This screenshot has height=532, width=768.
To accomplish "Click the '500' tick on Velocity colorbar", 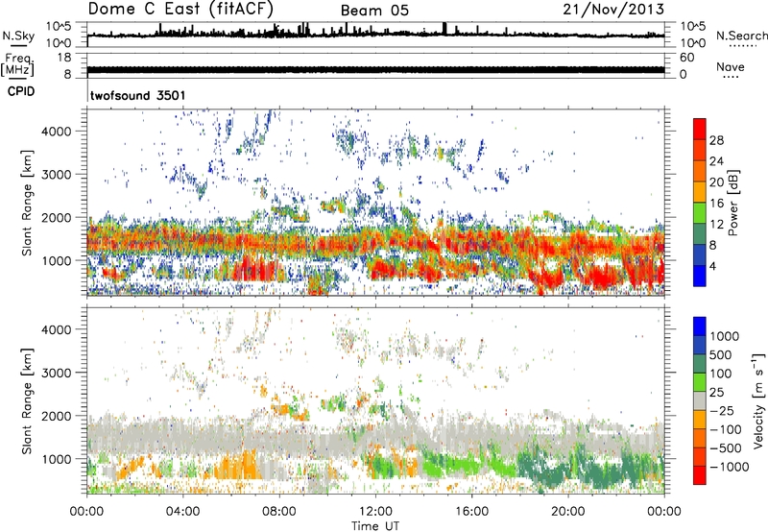I will pyautogui.click(x=723, y=354).
